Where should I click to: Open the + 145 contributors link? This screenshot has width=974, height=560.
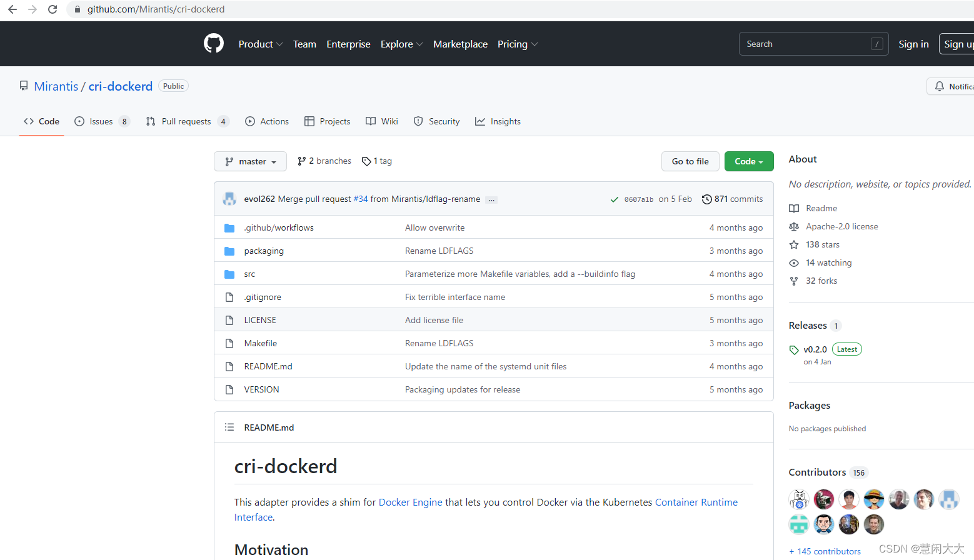(x=825, y=551)
